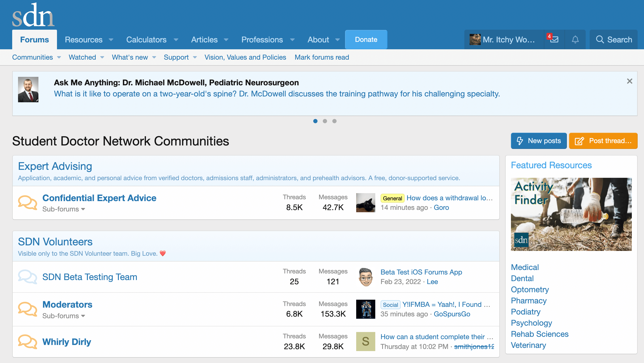Viewport: 644px width, 363px height.
Task: Open SDN Beta Testing Team forum title
Action: pos(90,277)
